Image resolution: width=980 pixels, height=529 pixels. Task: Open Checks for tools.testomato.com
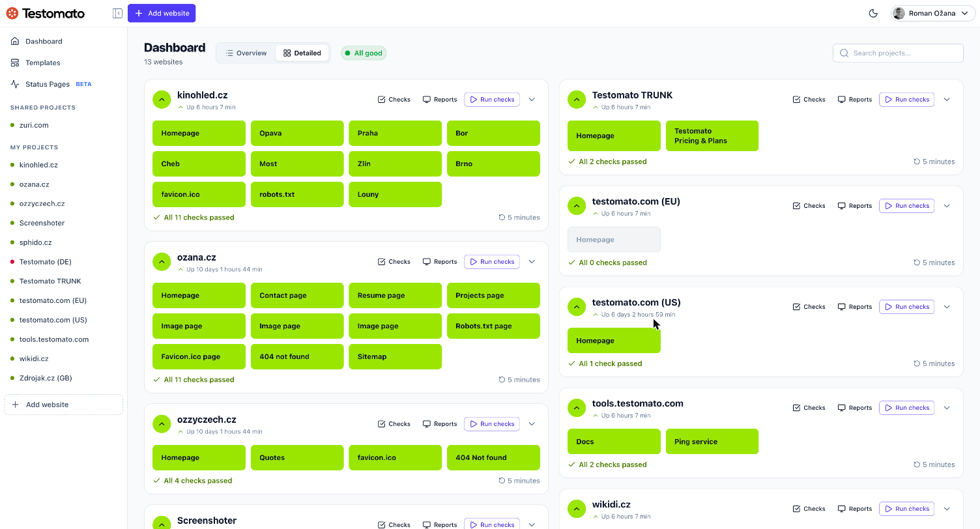(x=809, y=408)
